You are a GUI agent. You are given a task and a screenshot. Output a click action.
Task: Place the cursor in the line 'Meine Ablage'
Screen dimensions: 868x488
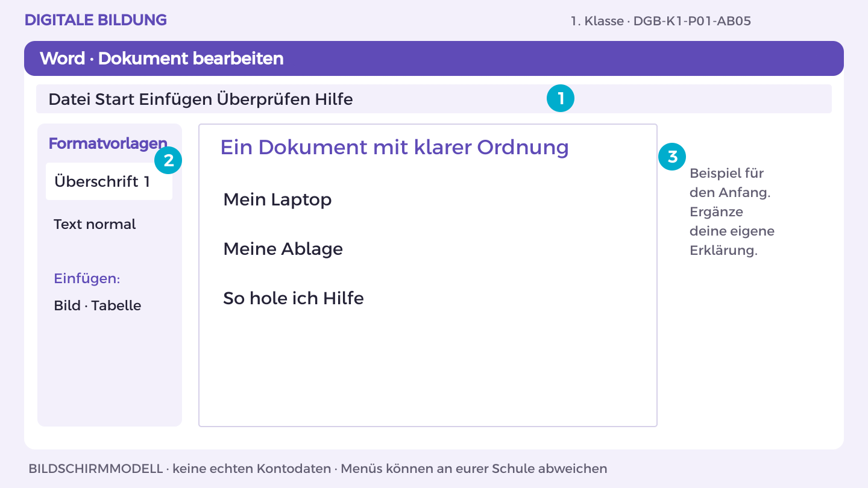283,249
